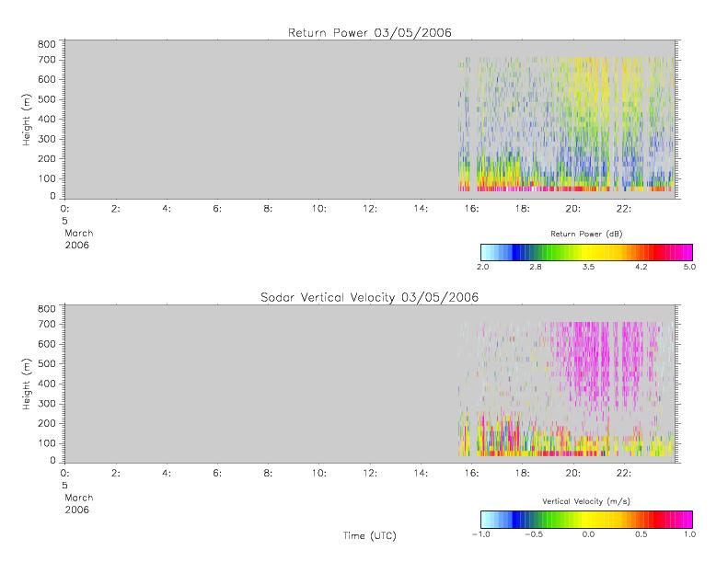Click the '5.0' value on the Return Power color bar
This screenshot has width=728, height=562.
(690, 267)
